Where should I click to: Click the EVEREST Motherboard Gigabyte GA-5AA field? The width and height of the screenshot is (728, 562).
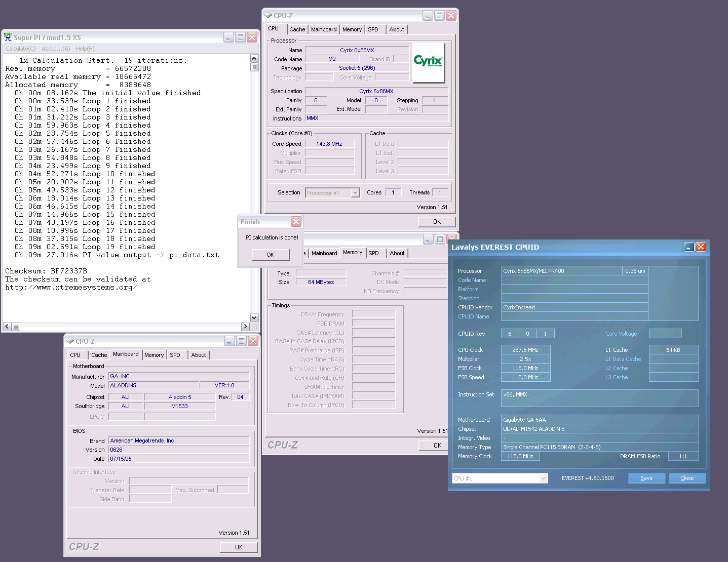pyautogui.click(x=599, y=420)
